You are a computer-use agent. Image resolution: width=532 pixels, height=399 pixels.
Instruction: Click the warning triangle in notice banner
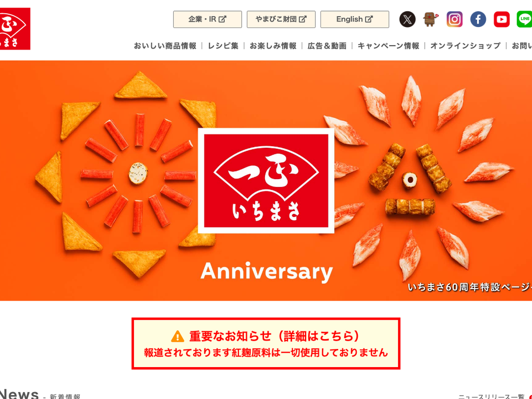[178, 336]
